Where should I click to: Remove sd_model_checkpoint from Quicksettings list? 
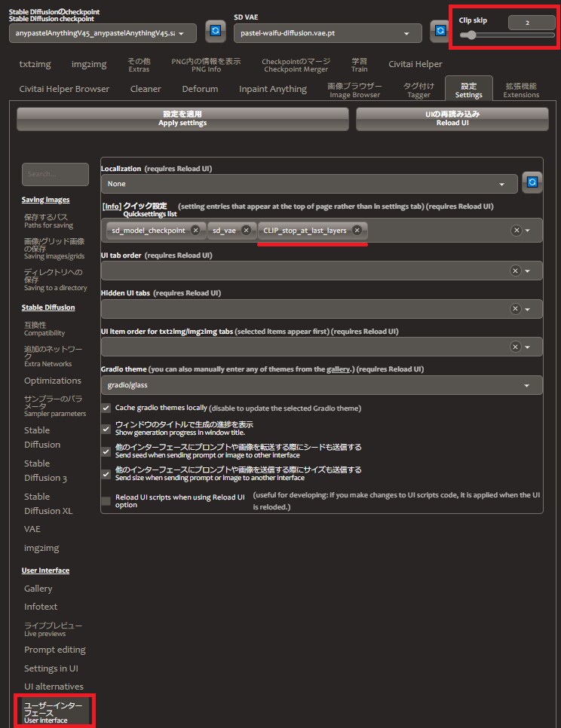point(195,230)
